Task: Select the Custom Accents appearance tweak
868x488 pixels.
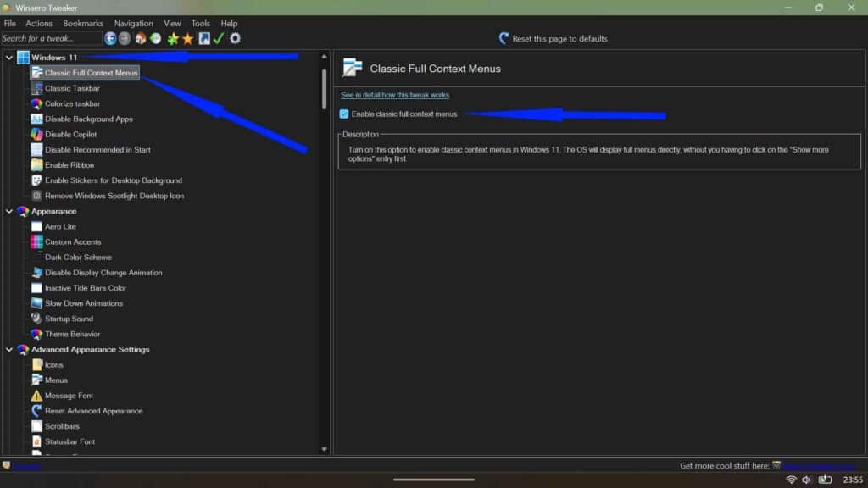Action: (72, 241)
